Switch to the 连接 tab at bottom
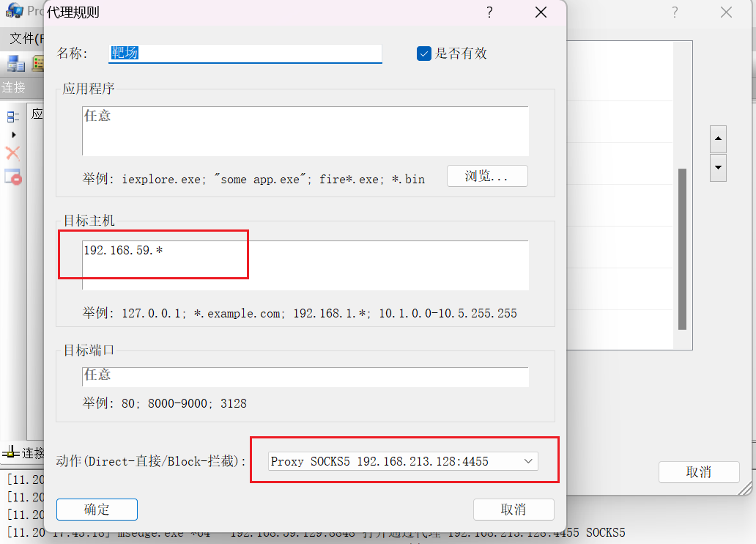 pyautogui.click(x=25, y=453)
